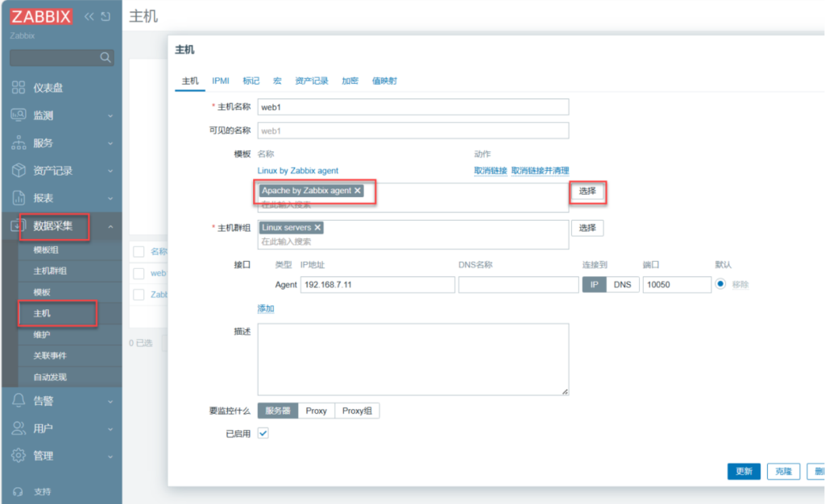The image size is (825, 504).
Task: Collapse the 数据采集 menu section
Action: click(x=110, y=226)
